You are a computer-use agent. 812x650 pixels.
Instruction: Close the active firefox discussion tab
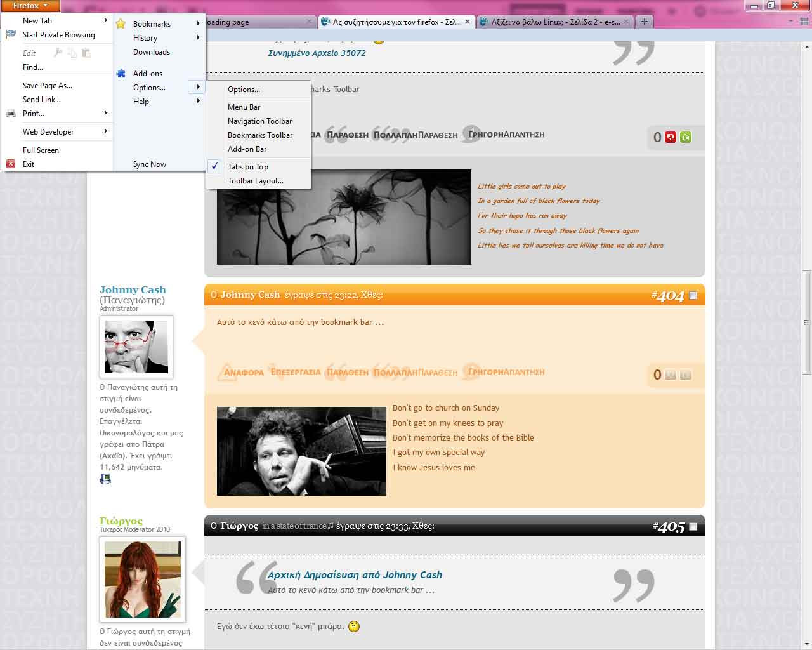coord(468,22)
